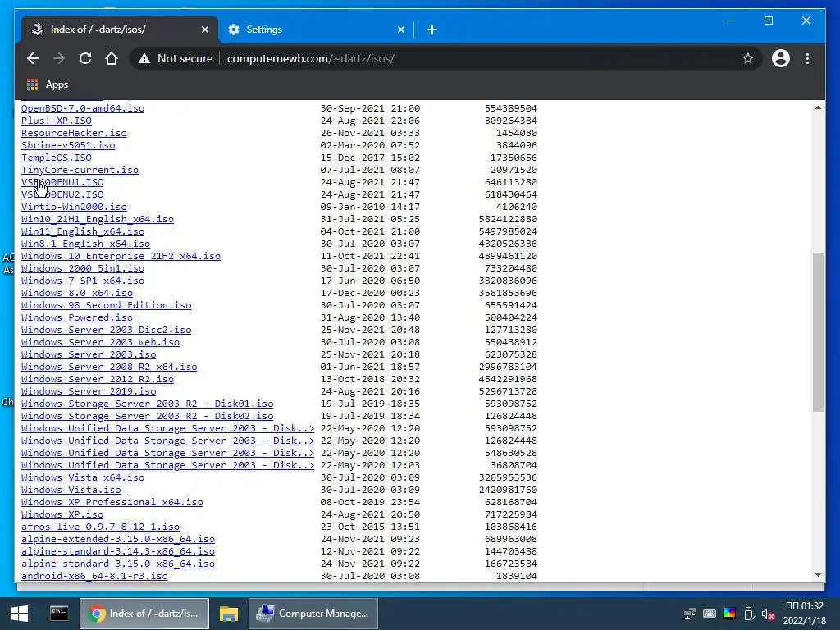This screenshot has width=840, height=630.
Task: Select the Index of /~dartz/isos/ tab
Action: 119,30
